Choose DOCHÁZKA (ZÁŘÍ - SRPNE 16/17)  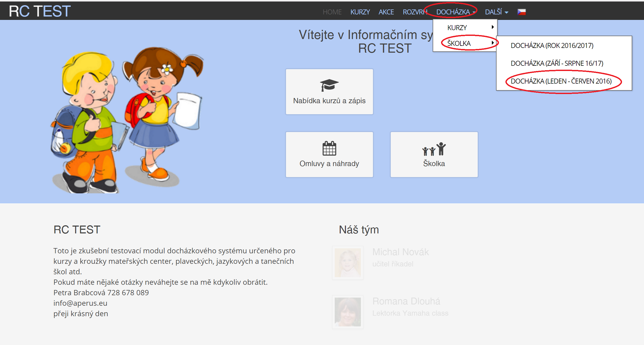557,63
